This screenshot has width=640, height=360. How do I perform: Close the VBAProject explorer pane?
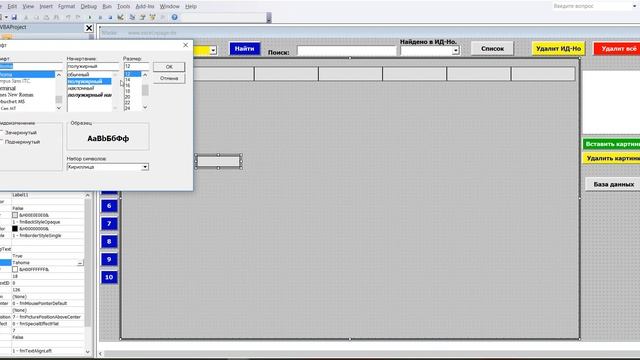[x=89, y=28]
